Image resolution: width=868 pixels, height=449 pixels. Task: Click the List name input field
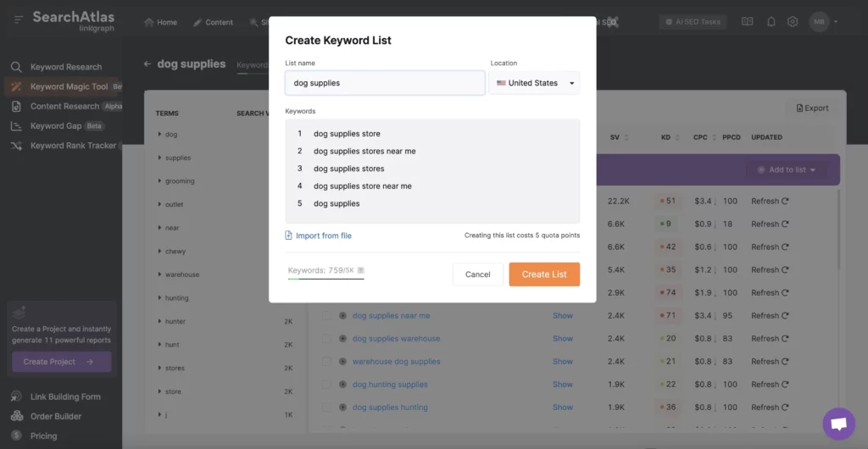click(385, 83)
